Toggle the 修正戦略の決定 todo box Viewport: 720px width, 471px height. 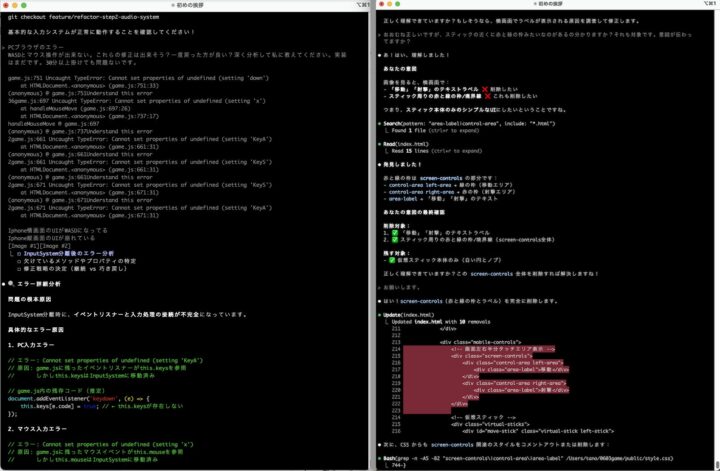(19, 269)
